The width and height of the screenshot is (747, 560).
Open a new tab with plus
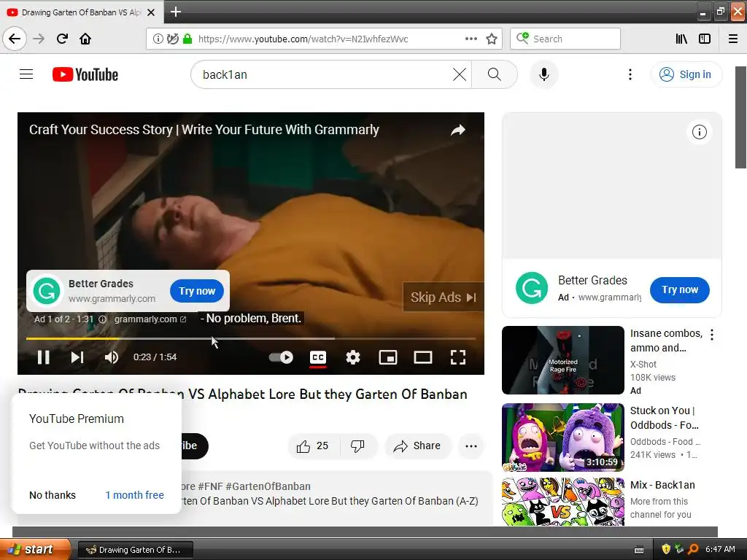[175, 12]
